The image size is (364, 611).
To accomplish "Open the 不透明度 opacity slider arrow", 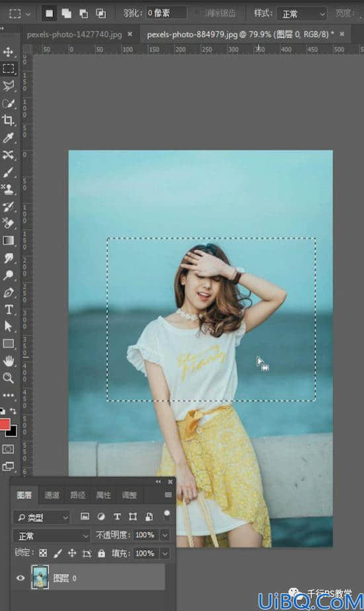I will point(165,535).
